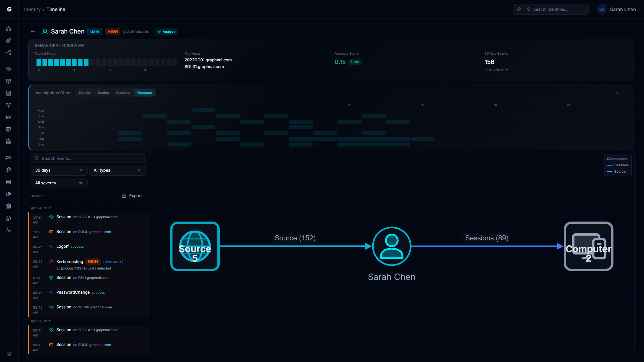Click the Search events input field

[88, 158]
